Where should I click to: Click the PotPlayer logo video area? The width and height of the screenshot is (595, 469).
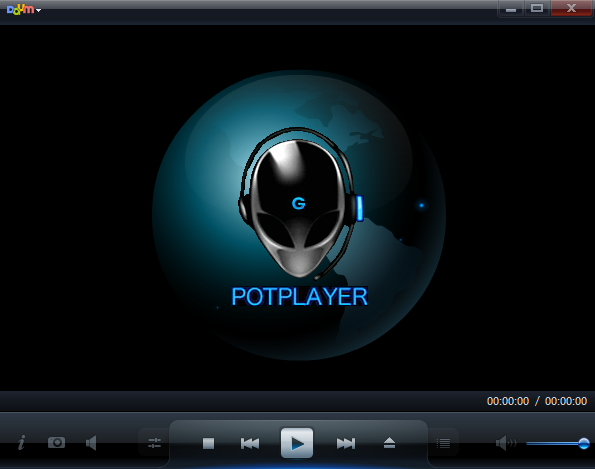(x=299, y=215)
